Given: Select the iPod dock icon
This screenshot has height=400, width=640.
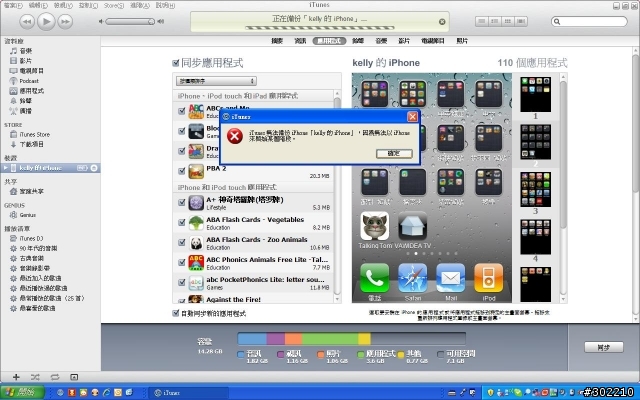Looking at the screenshot, I should point(489,278).
